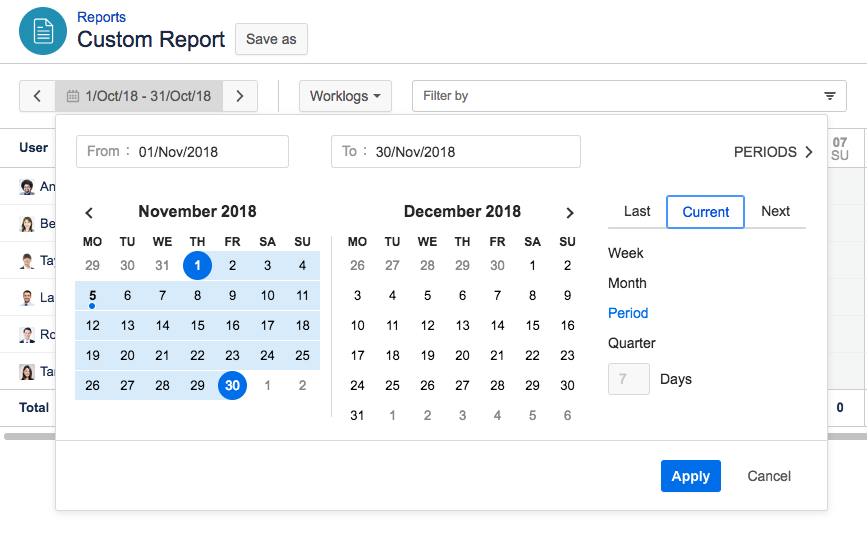Select the Current tab

706,212
